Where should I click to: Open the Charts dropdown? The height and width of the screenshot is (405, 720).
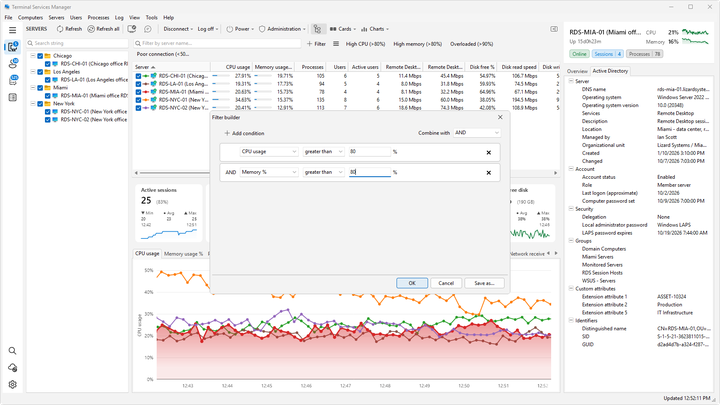click(x=375, y=29)
